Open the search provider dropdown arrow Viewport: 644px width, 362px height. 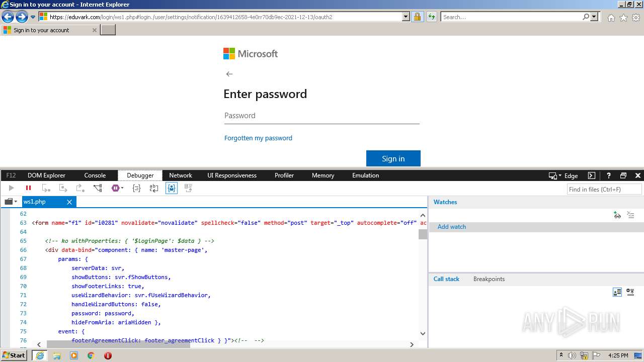[595, 17]
